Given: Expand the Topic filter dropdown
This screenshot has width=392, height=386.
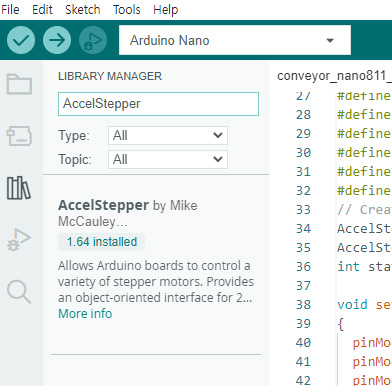Looking at the screenshot, I should click(x=168, y=159).
